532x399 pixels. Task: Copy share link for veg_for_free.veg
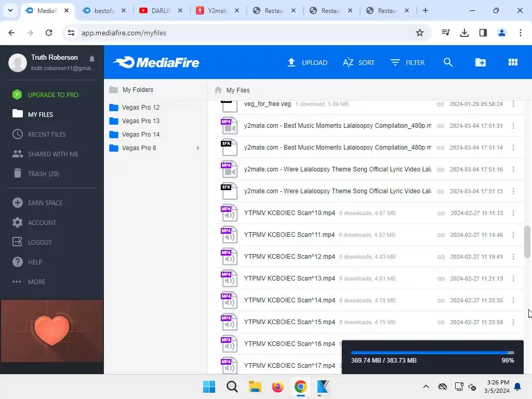click(441, 104)
